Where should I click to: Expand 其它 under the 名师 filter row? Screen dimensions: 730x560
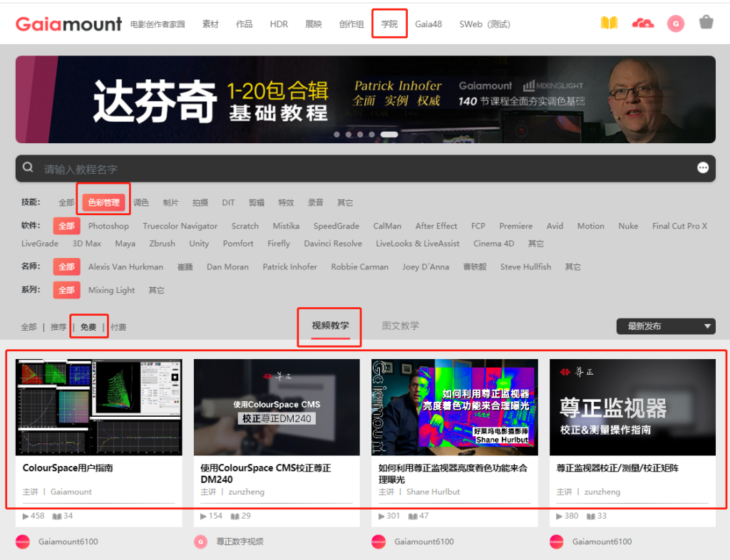[572, 267]
